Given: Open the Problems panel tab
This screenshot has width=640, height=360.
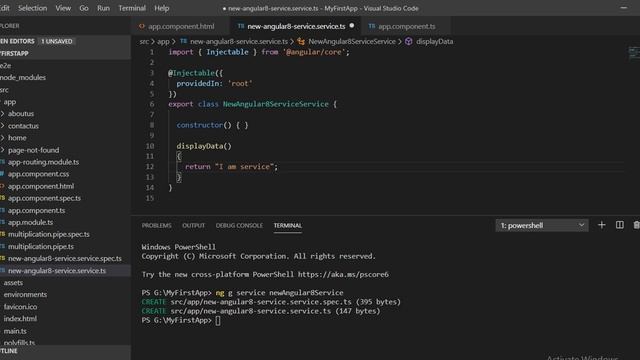Looking at the screenshot, I should (x=156, y=225).
